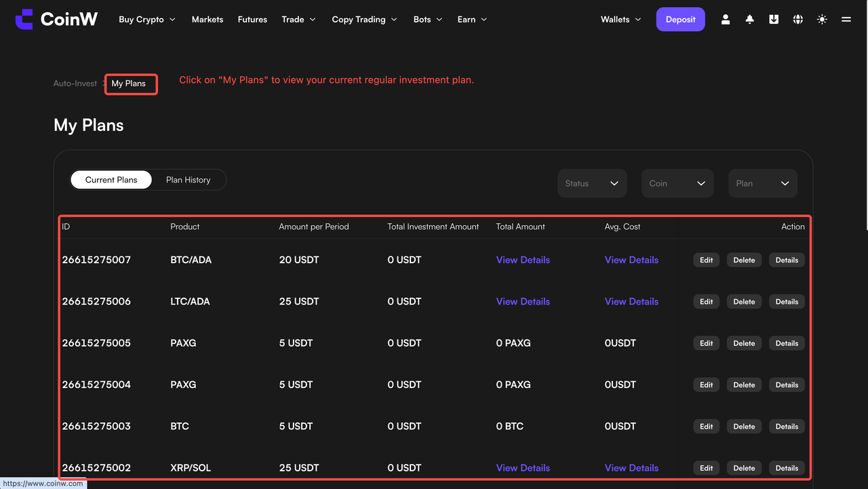Image resolution: width=868 pixels, height=489 pixels.
Task: Expand the Trade menu
Action: [x=299, y=20]
